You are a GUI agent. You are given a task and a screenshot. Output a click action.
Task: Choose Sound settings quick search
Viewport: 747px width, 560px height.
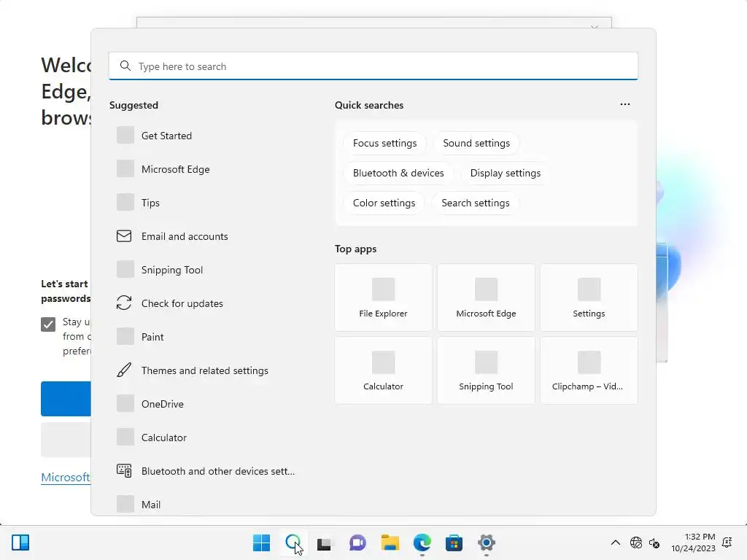tap(476, 144)
